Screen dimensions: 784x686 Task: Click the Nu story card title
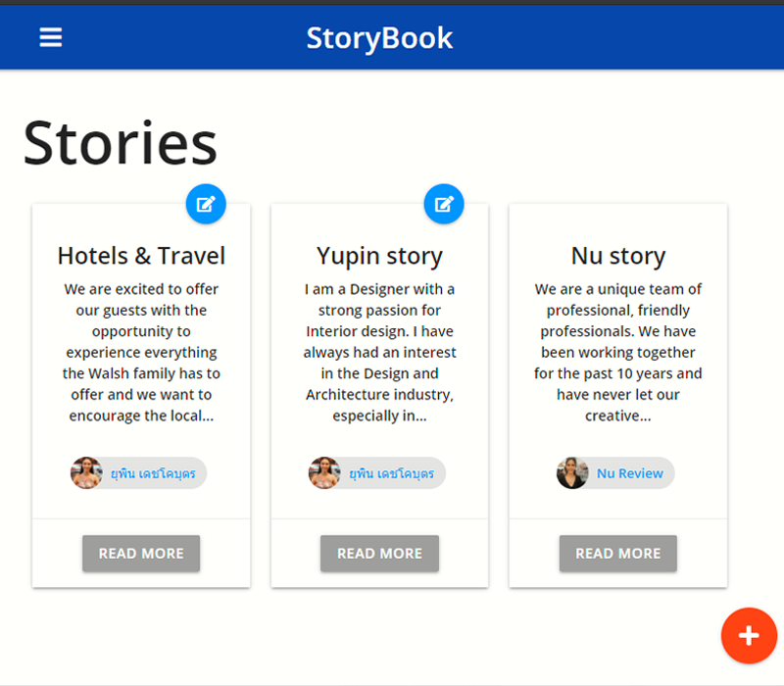point(617,256)
